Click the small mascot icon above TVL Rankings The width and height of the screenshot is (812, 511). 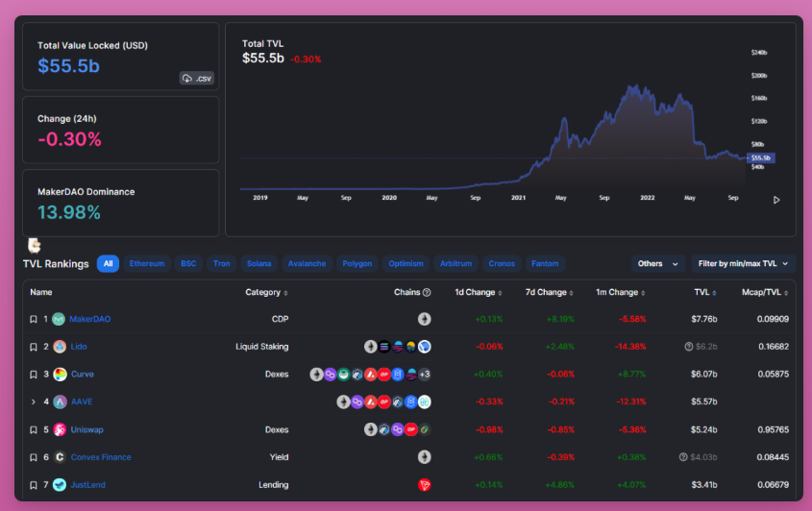pyautogui.click(x=35, y=245)
